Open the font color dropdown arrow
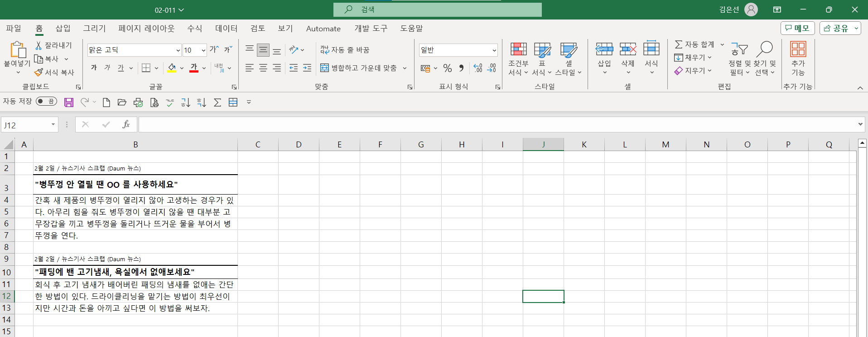 point(204,68)
